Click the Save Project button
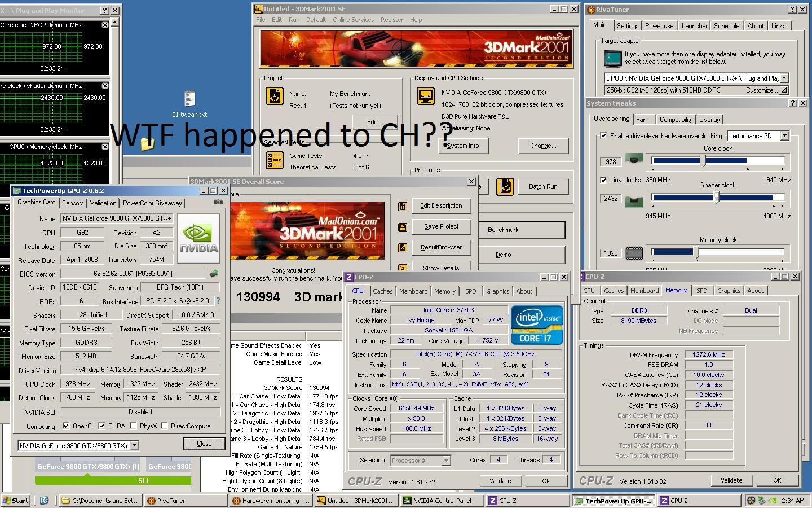812x508 pixels. click(x=441, y=227)
